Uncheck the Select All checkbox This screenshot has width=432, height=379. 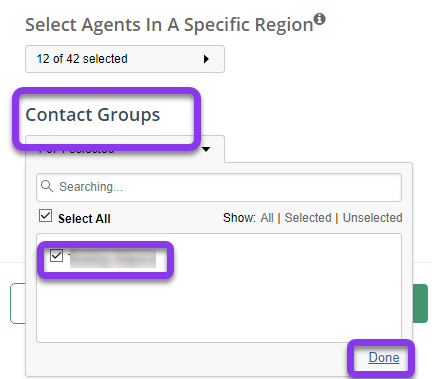(x=46, y=216)
